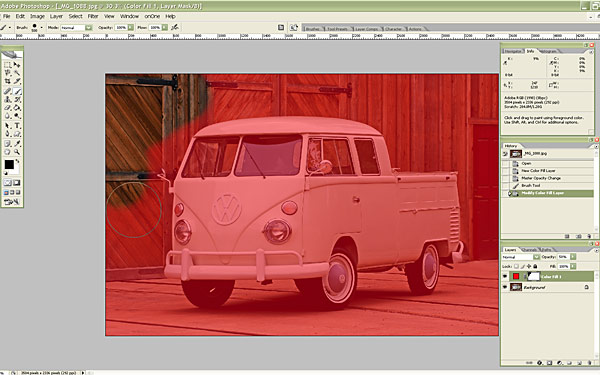
Task: Create new fill or adjustment layer
Action: click(x=559, y=363)
